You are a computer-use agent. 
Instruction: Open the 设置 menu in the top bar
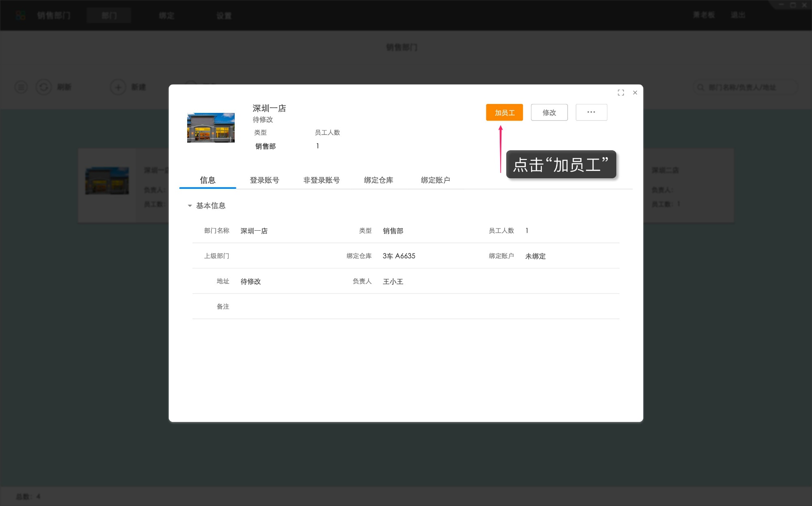pyautogui.click(x=224, y=15)
